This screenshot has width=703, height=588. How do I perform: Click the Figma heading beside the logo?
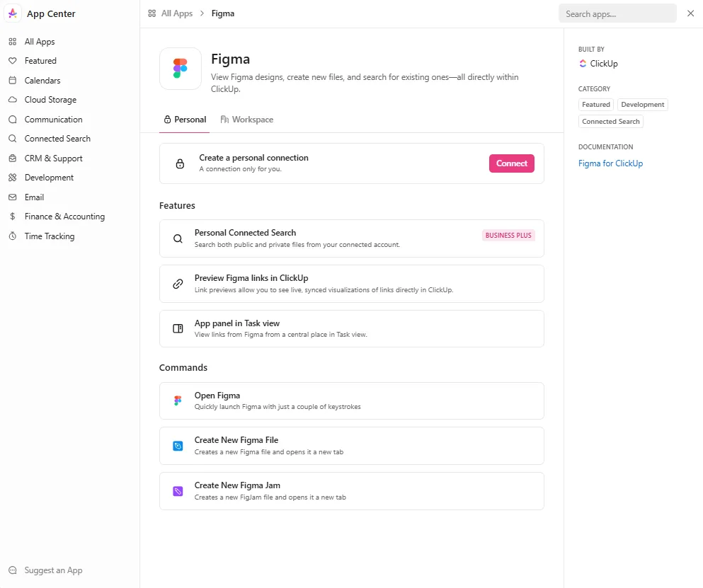(231, 59)
